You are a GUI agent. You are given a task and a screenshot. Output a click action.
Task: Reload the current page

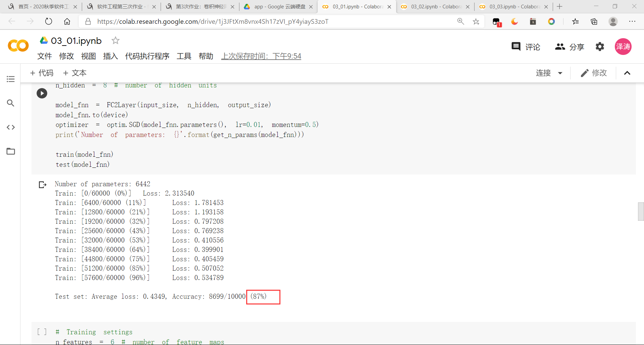click(x=49, y=21)
